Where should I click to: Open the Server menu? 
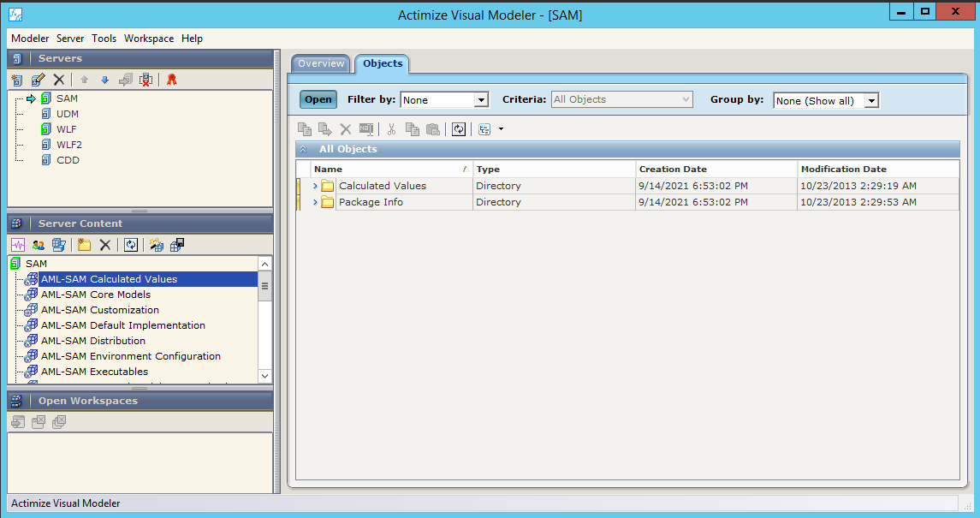70,39
